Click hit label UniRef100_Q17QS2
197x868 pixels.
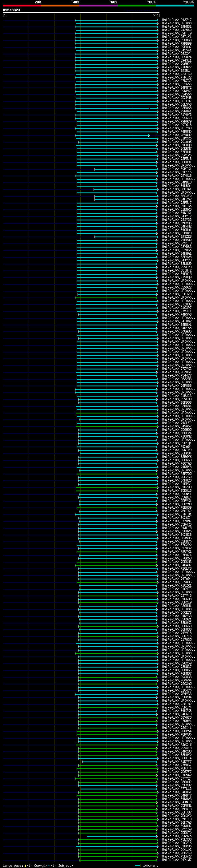(177, 548)
